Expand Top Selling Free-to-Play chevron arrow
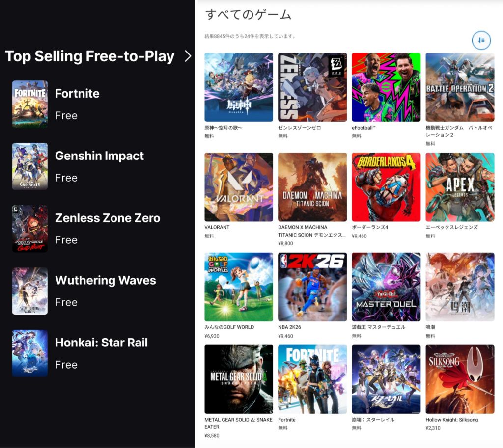 coord(188,56)
